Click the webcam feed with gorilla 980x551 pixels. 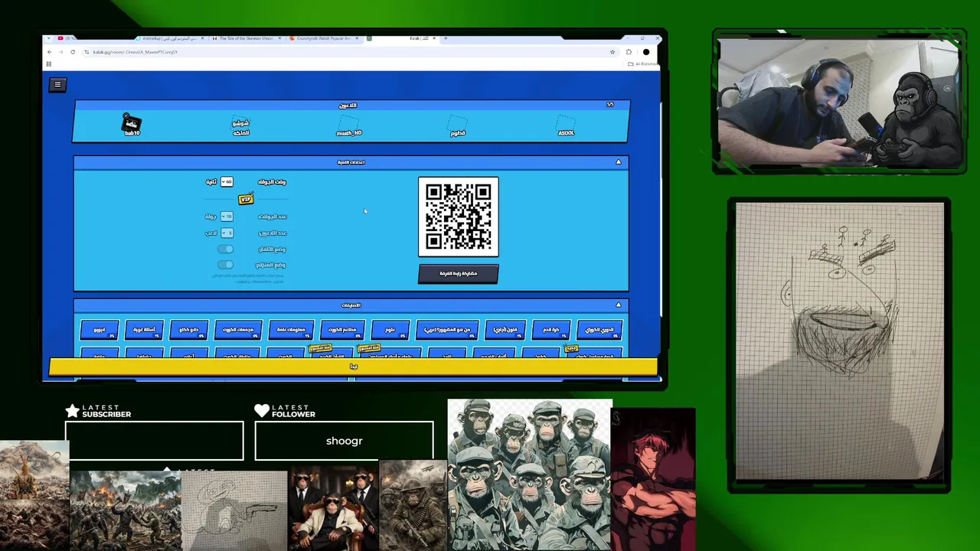pyautogui.click(x=839, y=101)
